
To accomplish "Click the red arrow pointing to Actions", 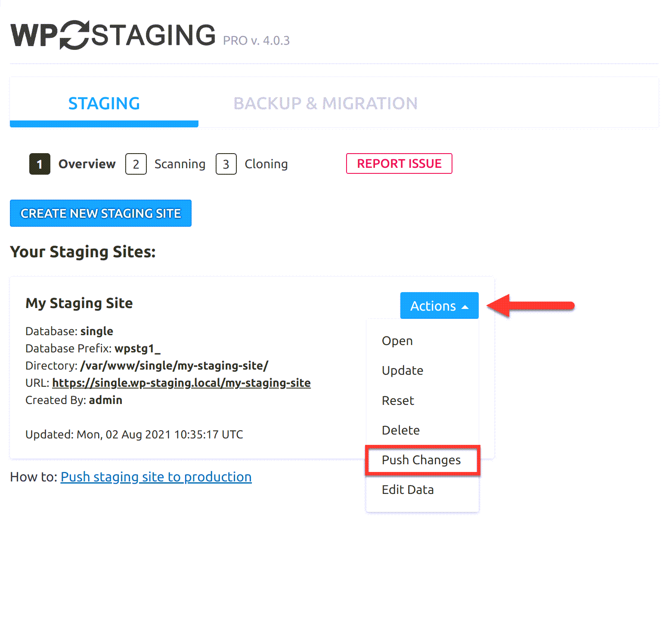I will [534, 305].
